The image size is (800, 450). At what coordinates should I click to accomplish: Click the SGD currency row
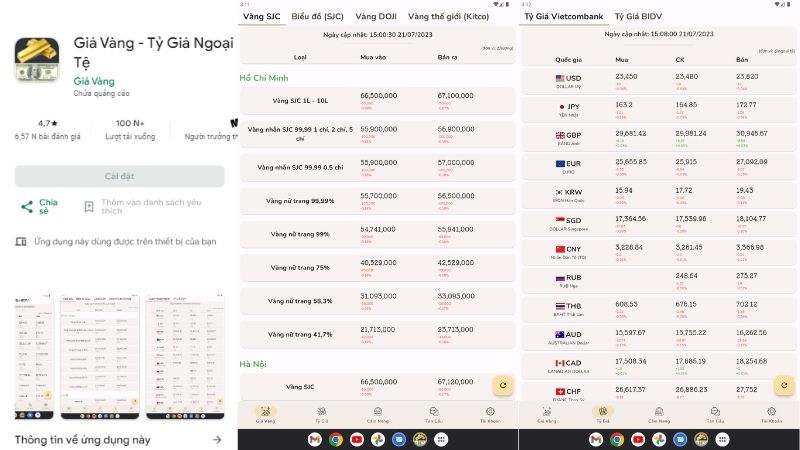659,224
